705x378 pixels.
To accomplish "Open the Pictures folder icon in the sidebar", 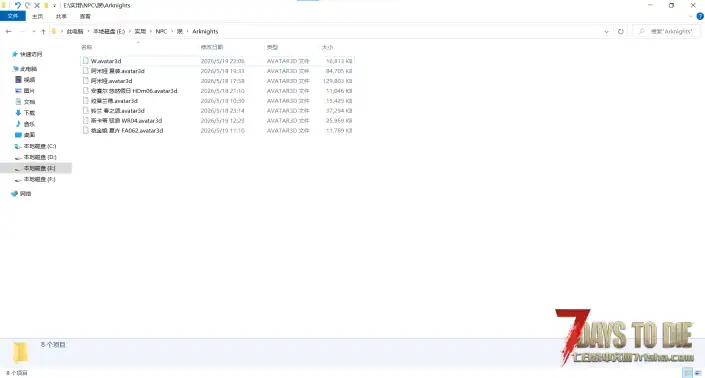I will [x=18, y=90].
